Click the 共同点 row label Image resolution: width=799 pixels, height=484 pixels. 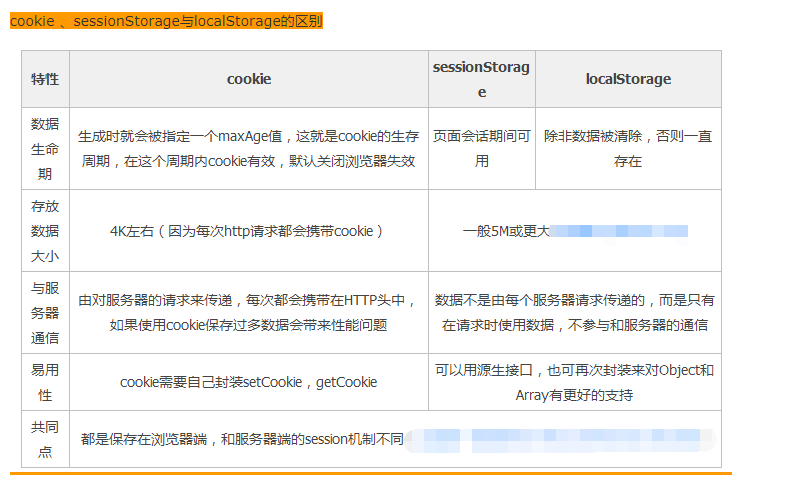(x=45, y=439)
